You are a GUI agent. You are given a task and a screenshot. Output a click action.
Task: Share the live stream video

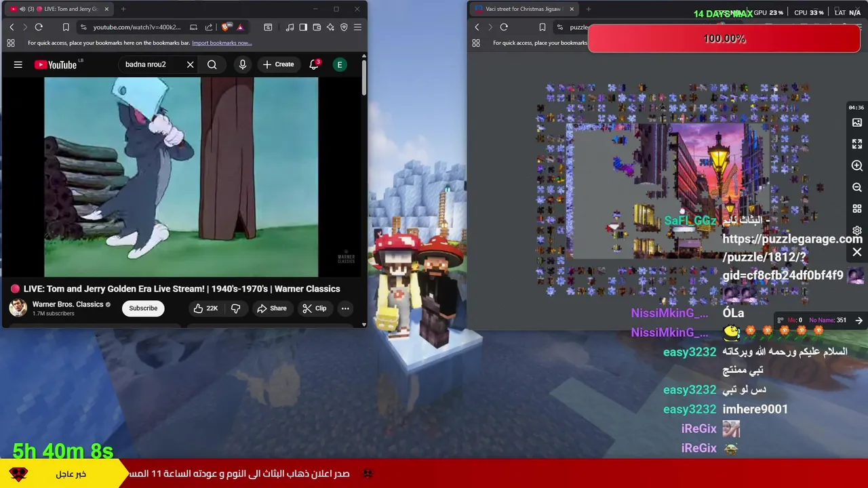coord(272,308)
